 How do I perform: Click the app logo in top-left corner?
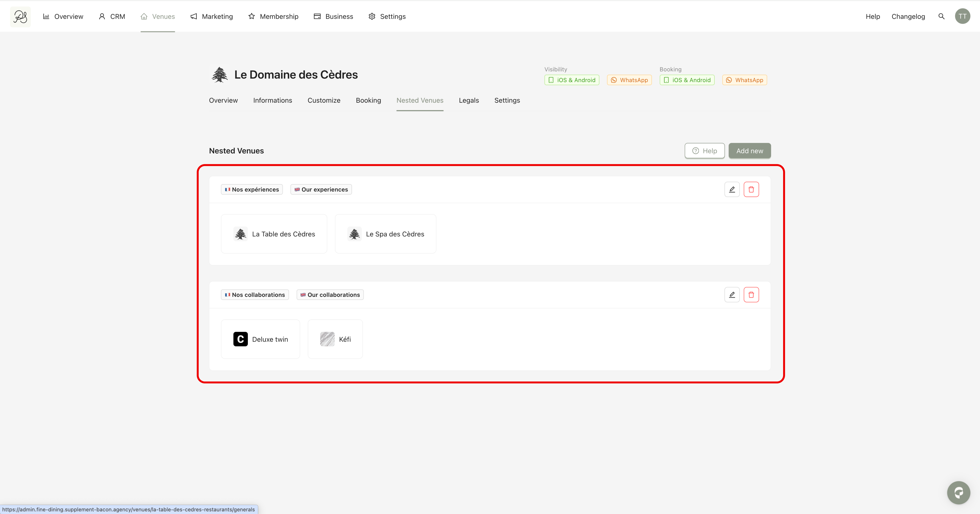click(x=20, y=16)
